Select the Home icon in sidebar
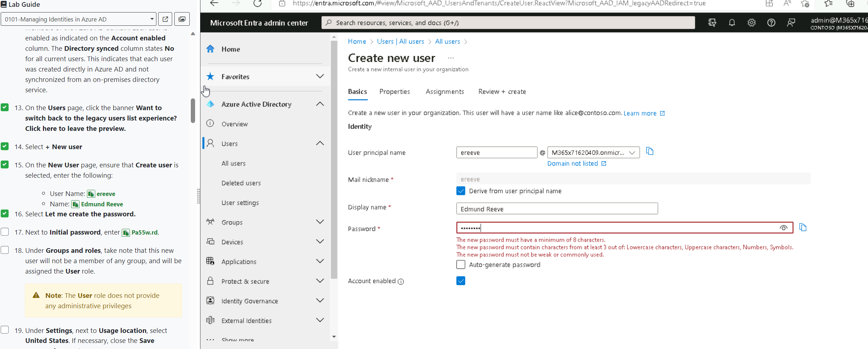Image resolution: width=868 pixels, height=349 pixels. [210, 49]
